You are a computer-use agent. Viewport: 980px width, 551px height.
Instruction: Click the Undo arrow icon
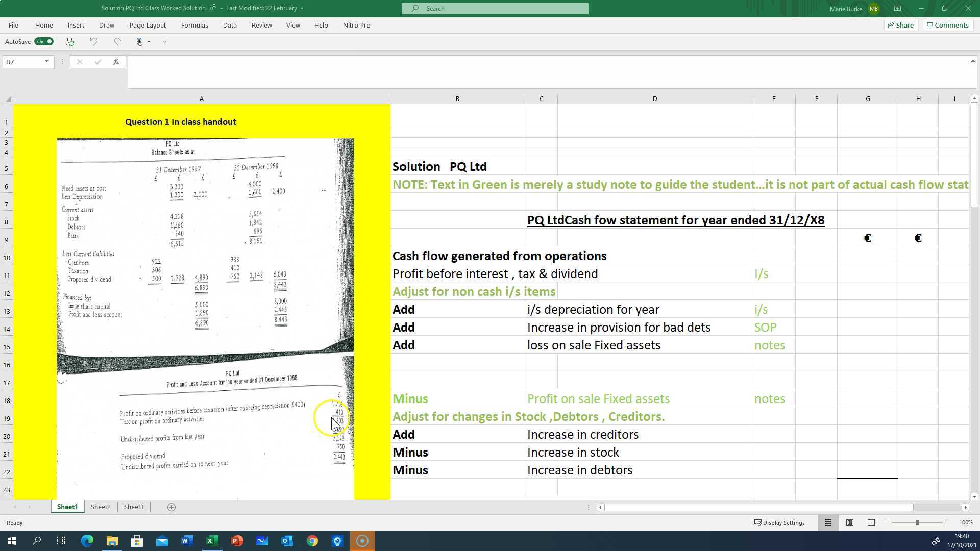click(93, 41)
